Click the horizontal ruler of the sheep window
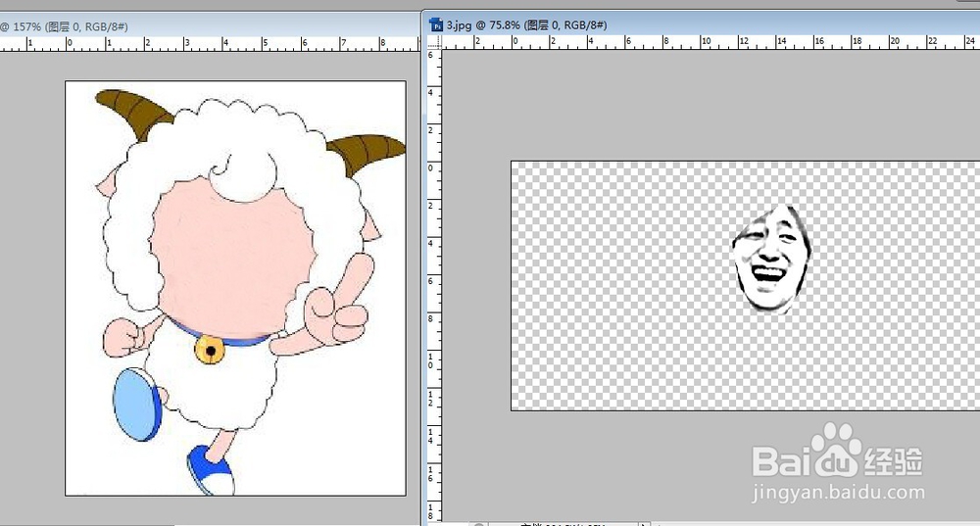Screen dimensions: 980x526 (210, 44)
